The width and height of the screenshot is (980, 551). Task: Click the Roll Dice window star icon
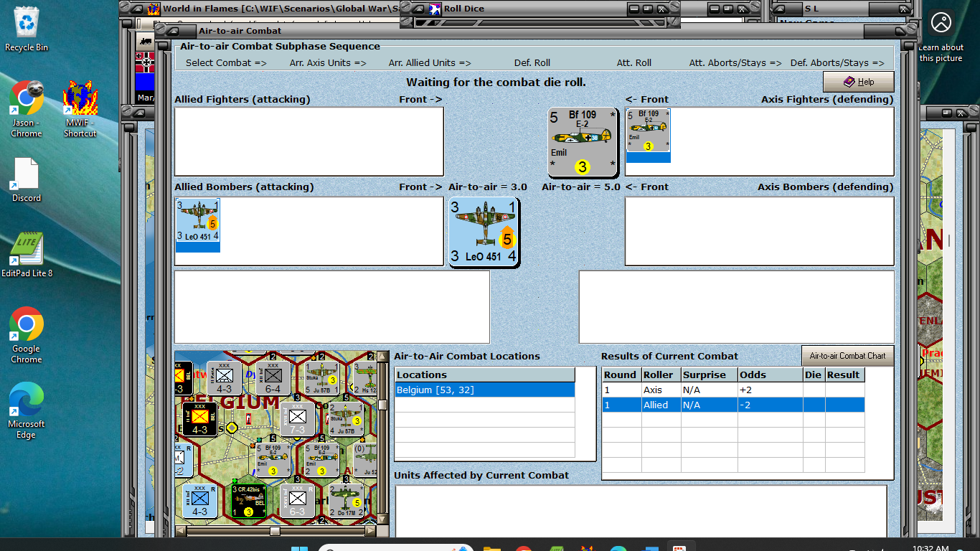(435, 9)
